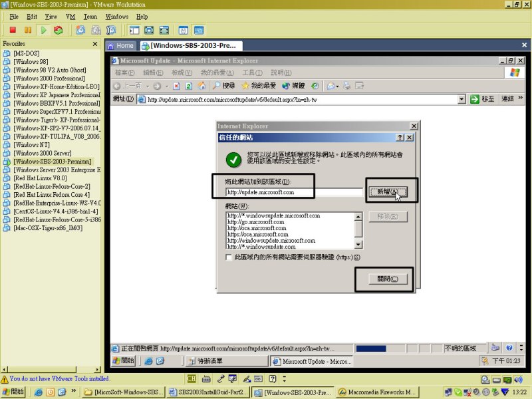Click the add site URL input field
Viewport: 532px width, 399px height.
294,192
